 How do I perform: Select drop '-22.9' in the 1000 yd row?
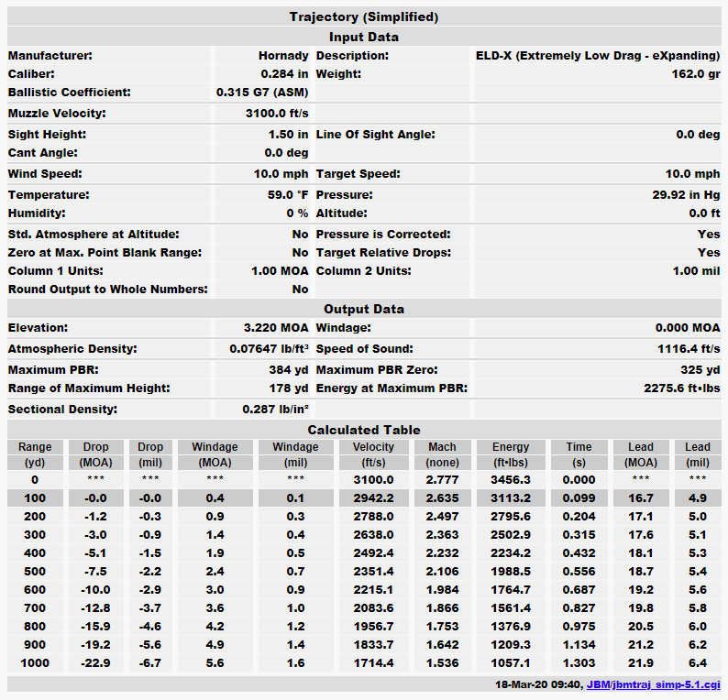point(95,662)
